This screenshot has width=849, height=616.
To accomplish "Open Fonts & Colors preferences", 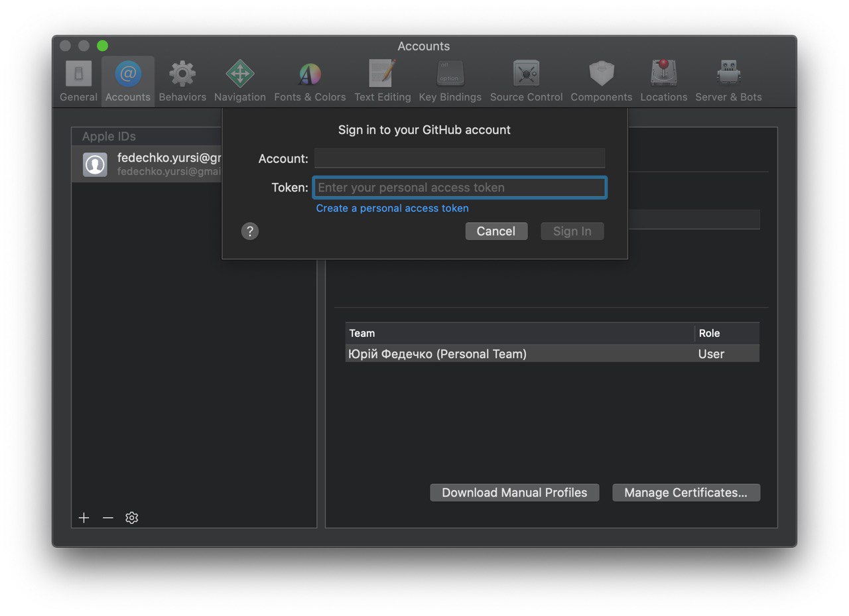I will tap(310, 81).
